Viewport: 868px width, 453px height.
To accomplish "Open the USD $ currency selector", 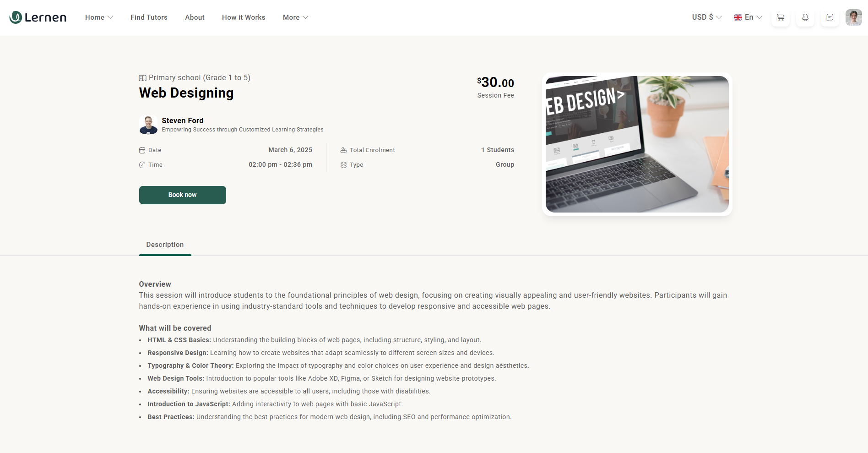I will [x=706, y=17].
